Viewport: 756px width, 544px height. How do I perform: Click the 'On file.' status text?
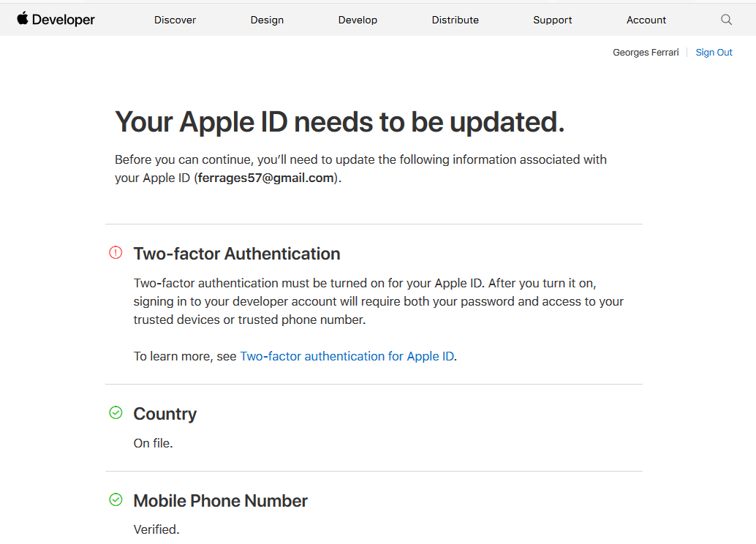pos(154,443)
